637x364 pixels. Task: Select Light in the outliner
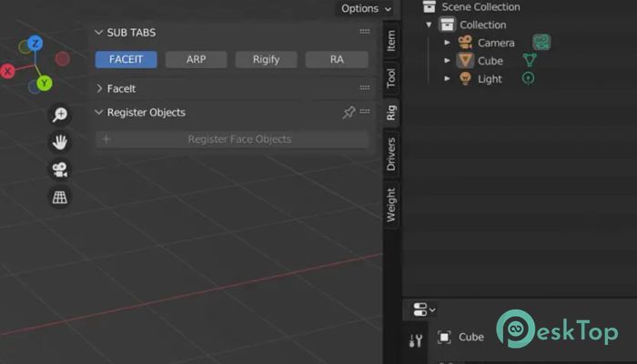[x=490, y=79]
